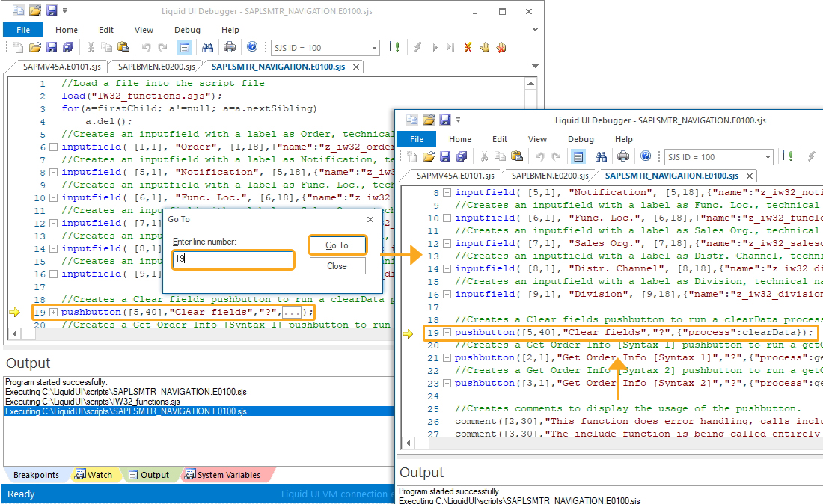The image size is (823, 504).
Task: Collapse code fold on line 10 in back window
Action: coord(53,197)
